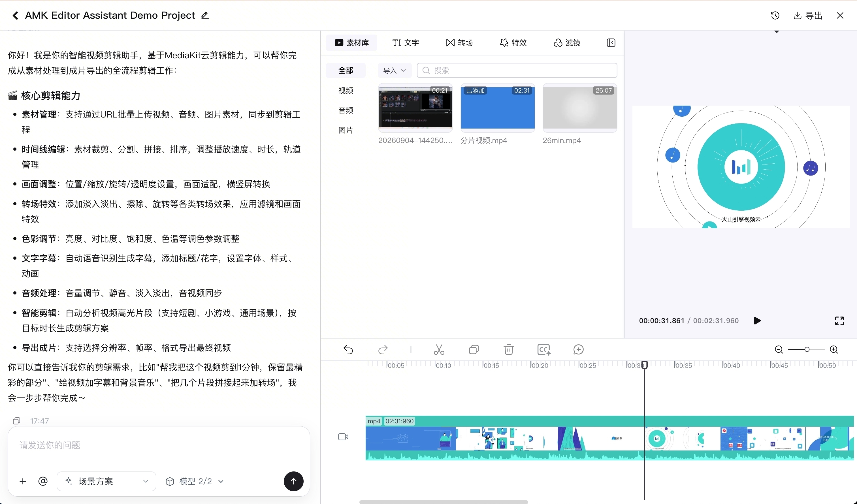Split clip with the scissors tool
Screen dimensions: 857x504
click(439, 350)
